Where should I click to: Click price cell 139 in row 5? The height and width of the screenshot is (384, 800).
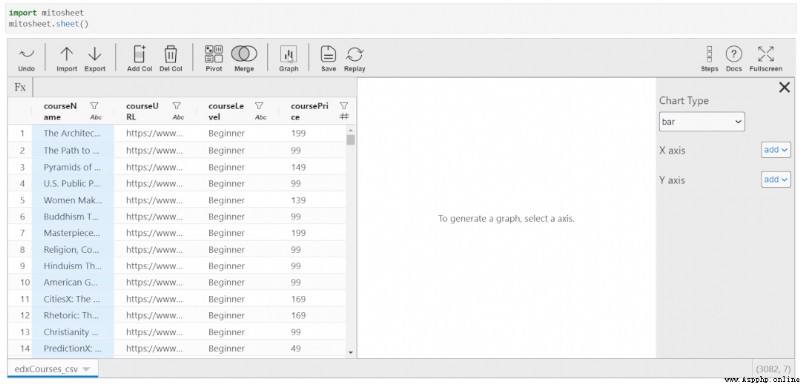click(312, 200)
